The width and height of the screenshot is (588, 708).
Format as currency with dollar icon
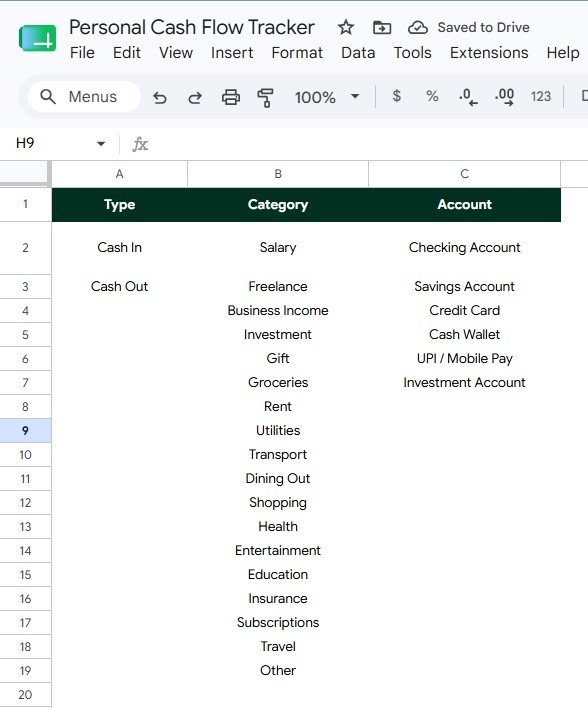[396, 96]
